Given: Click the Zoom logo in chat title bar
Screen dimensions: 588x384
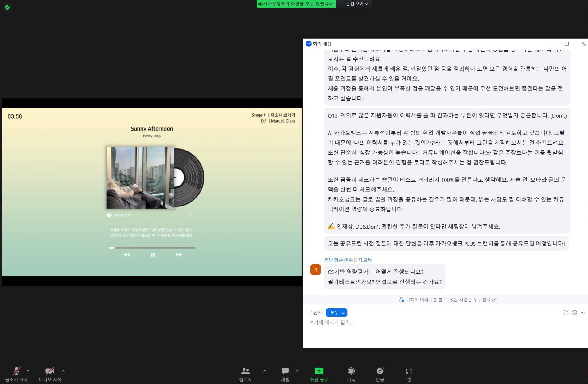Looking at the screenshot, I should (309, 44).
